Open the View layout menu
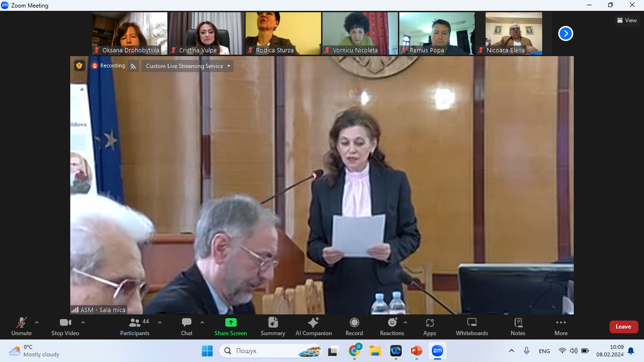Image resolution: width=644 pixels, height=362 pixels. 627,20
